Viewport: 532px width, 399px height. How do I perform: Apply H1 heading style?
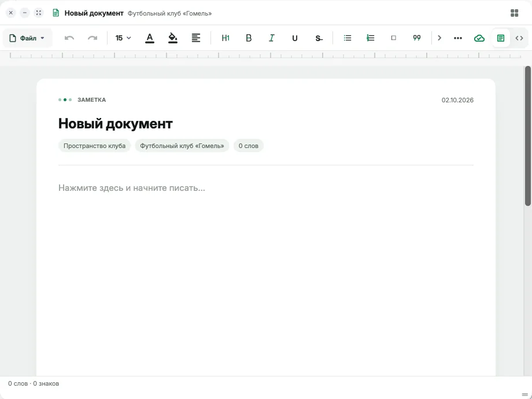coord(226,38)
